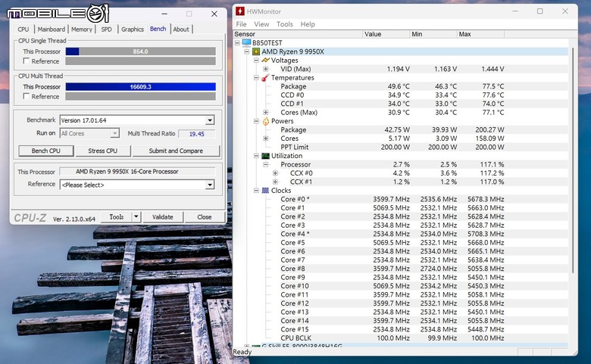This screenshot has width=591, height=364.
Task: Click the Validate button
Action: click(x=162, y=217)
